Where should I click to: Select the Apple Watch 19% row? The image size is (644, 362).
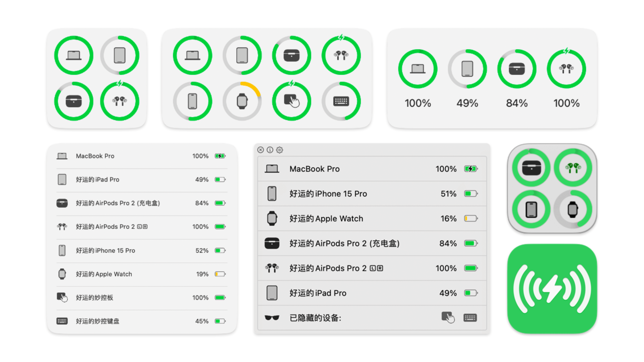pos(142,274)
